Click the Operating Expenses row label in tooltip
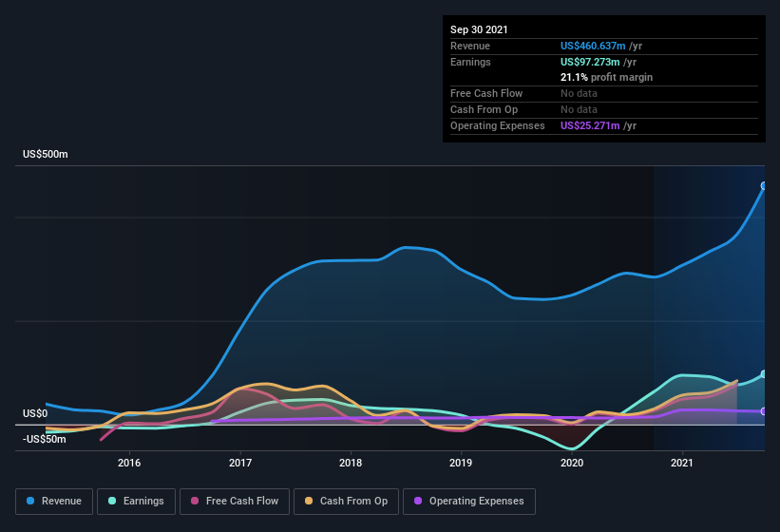The image size is (780, 532). [x=498, y=125]
